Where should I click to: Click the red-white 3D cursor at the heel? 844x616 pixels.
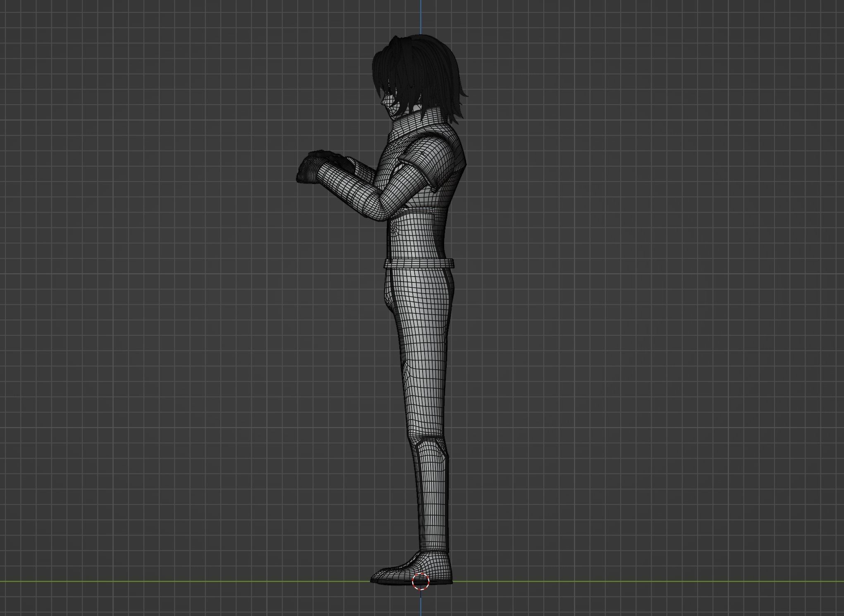coord(421,582)
